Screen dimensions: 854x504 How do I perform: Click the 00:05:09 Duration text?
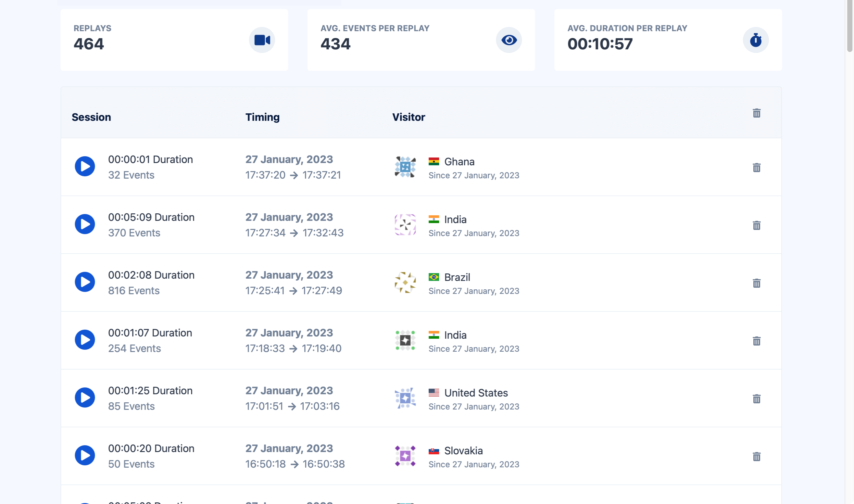[151, 217]
